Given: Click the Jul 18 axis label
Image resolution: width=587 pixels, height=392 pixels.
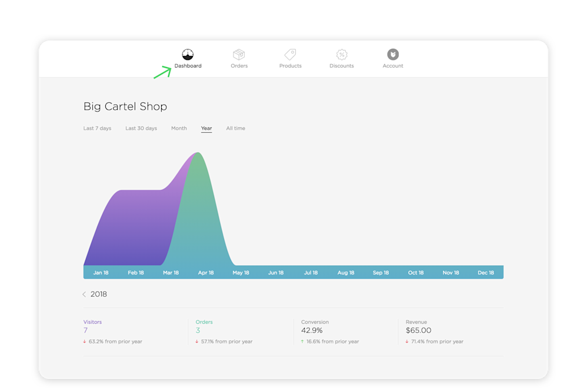Looking at the screenshot, I should click(x=311, y=273).
